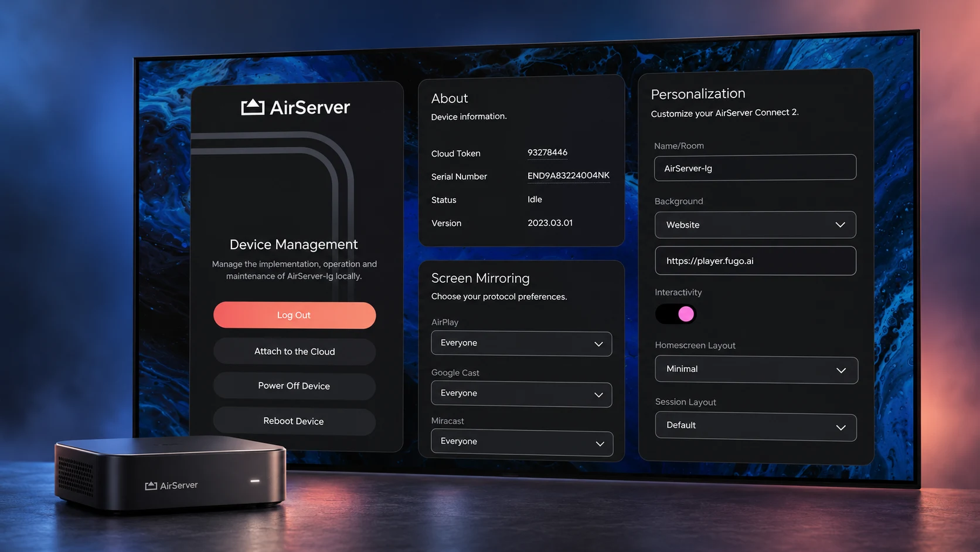Click the About heading
Image resolution: width=980 pixels, height=552 pixels.
[x=450, y=99]
